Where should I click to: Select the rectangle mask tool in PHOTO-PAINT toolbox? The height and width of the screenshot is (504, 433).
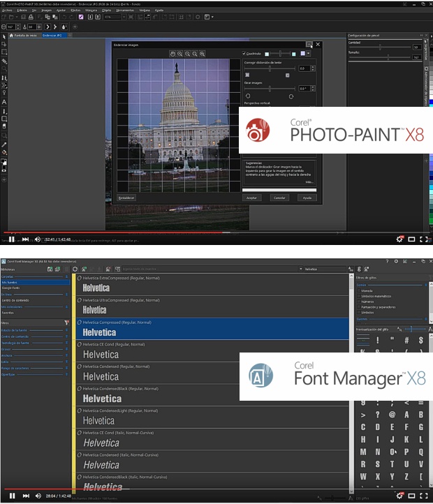click(x=4, y=52)
